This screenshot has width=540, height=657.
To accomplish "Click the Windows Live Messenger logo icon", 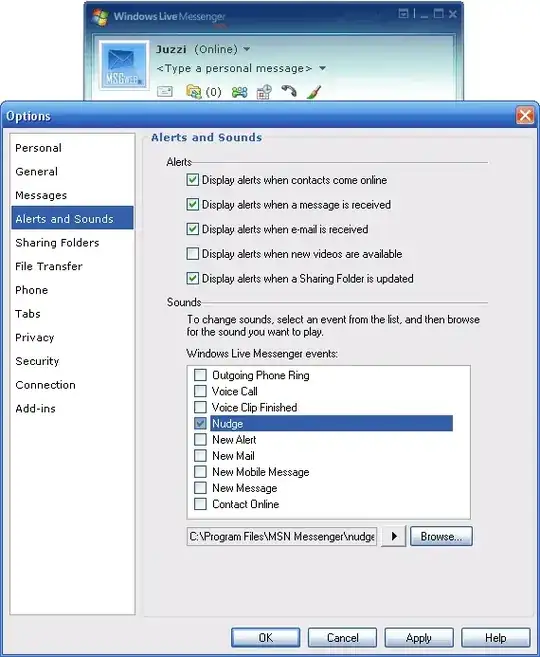I will [101, 17].
